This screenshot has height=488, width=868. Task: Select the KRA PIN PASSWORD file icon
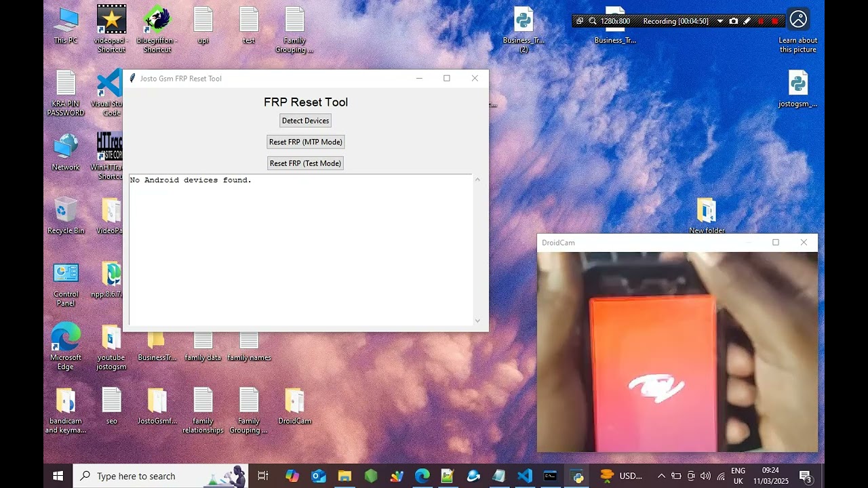tap(66, 93)
